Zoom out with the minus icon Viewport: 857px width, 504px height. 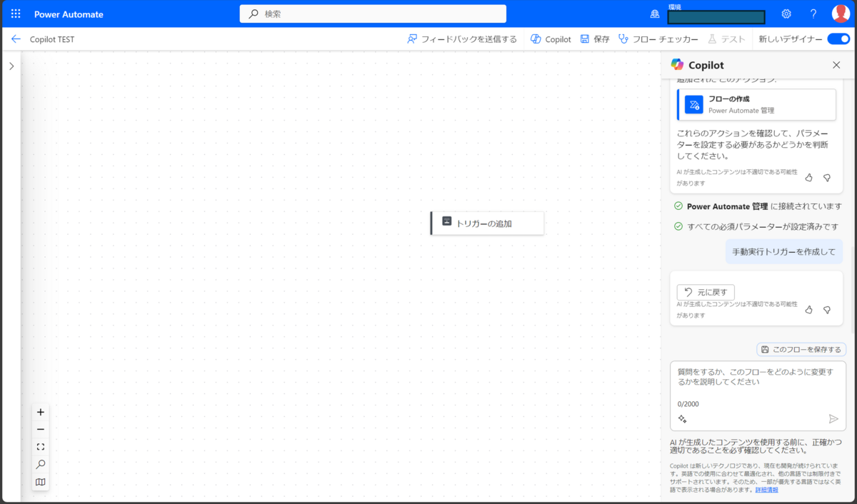tap(41, 429)
